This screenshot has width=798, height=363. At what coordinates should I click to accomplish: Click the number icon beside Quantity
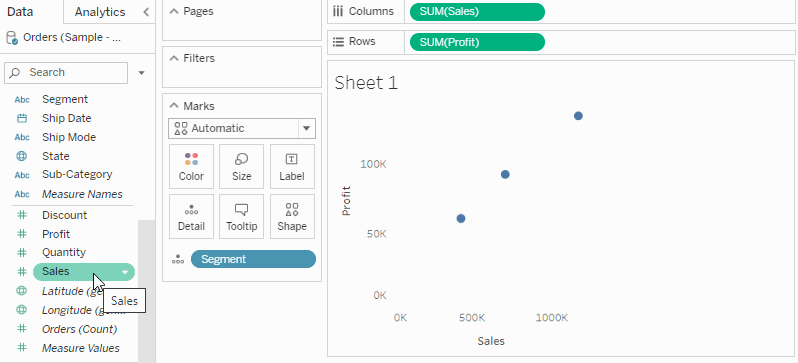[22, 252]
